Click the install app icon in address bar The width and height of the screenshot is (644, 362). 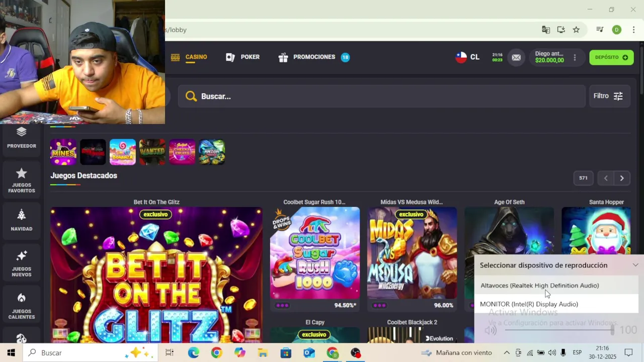point(561,30)
